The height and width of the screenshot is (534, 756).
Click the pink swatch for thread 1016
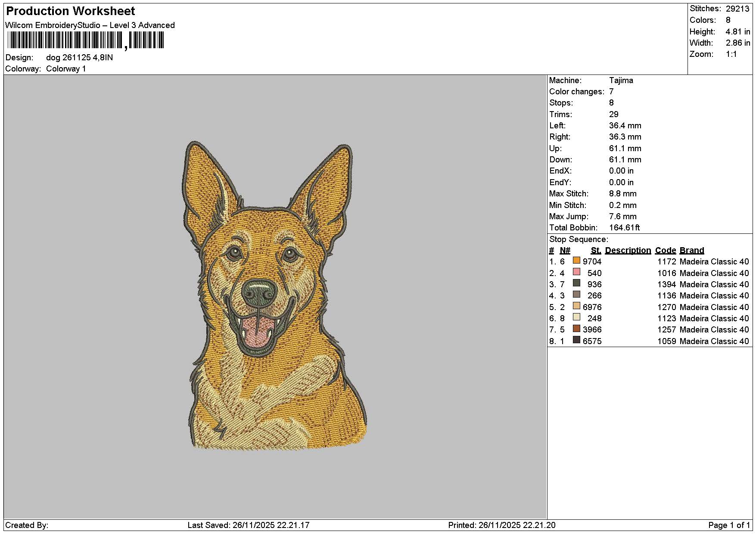[x=576, y=272]
